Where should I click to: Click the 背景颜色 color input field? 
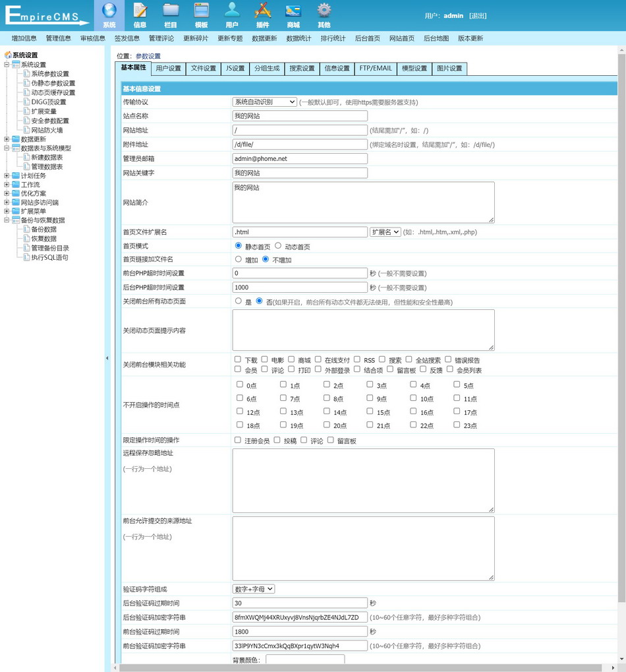pos(305,659)
